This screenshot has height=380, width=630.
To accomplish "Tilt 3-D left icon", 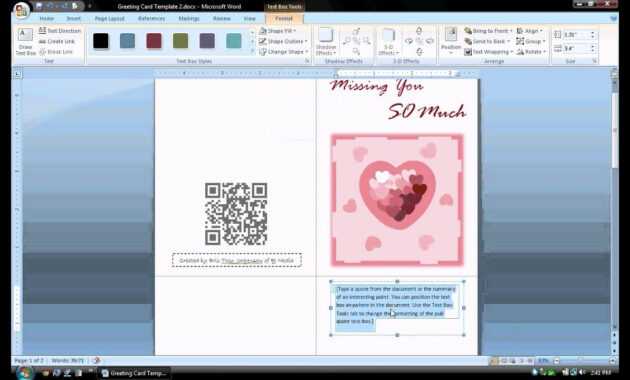I will pyautogui.click(x=409, y=41).
